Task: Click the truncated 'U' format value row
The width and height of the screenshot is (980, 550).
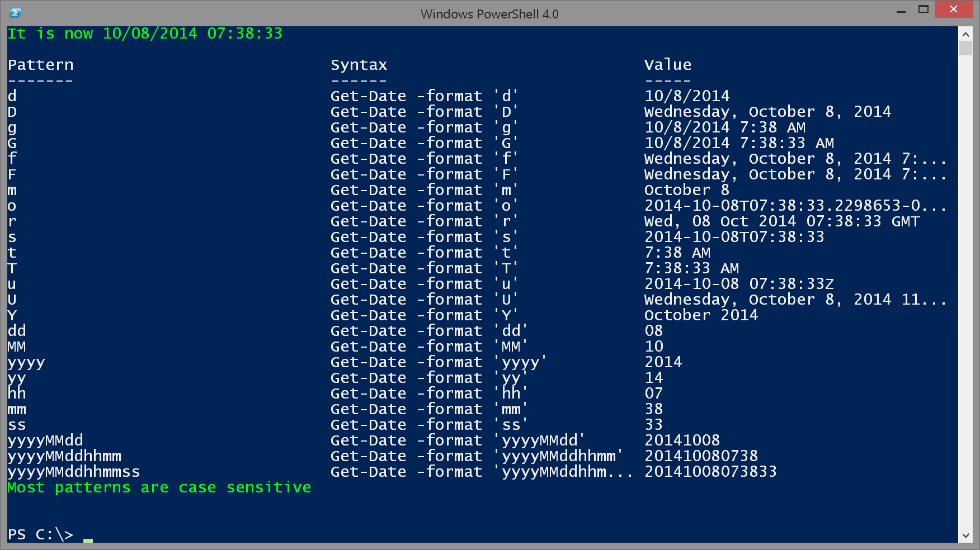Action: coord(794,300)
